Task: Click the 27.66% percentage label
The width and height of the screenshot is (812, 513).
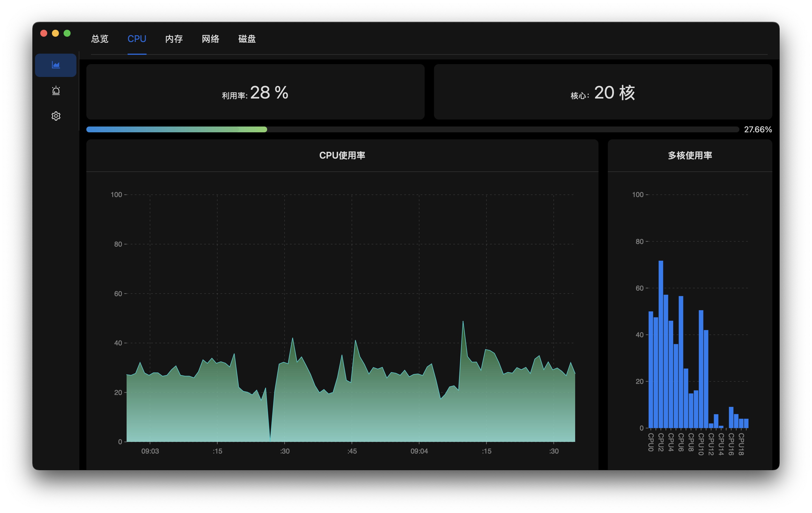Action: pos(758,129)
